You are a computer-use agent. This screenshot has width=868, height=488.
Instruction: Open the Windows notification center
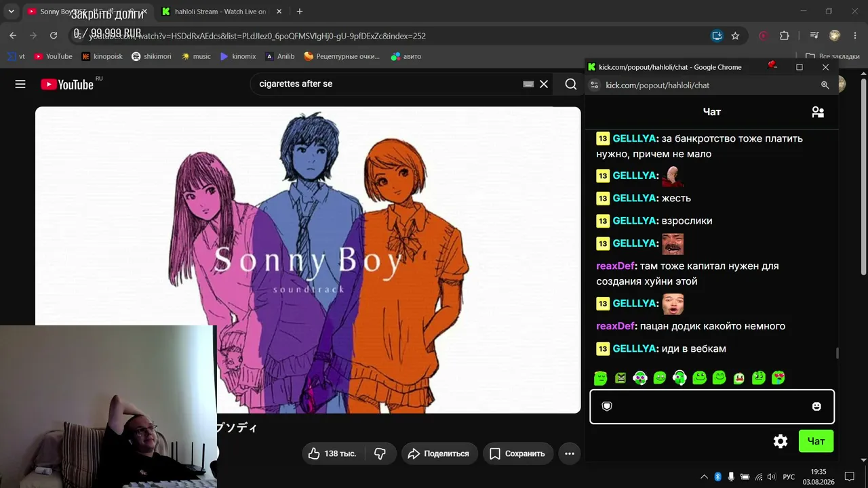(x=849, y=476)
